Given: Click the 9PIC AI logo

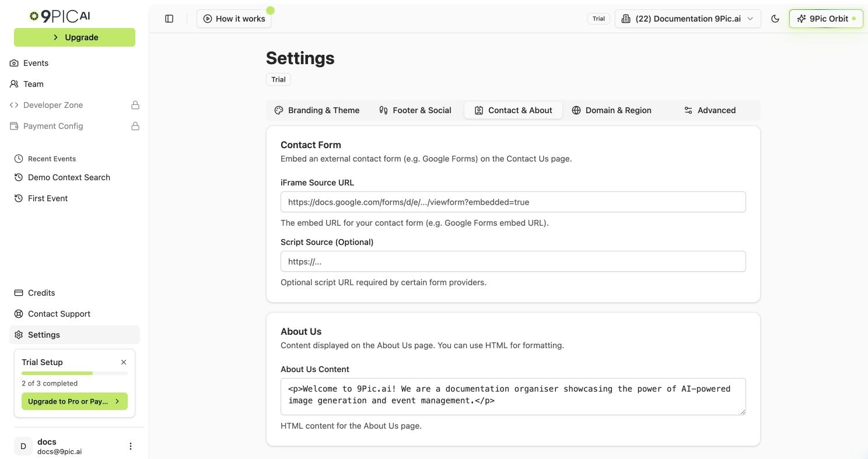Looking at the screenshot, I should click(x=60, y=16).
